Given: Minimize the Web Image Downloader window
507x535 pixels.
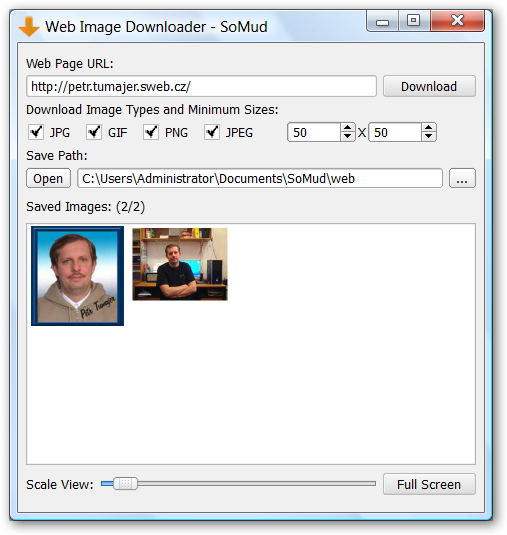Looking at the screenshot, I should pos(382,21).
